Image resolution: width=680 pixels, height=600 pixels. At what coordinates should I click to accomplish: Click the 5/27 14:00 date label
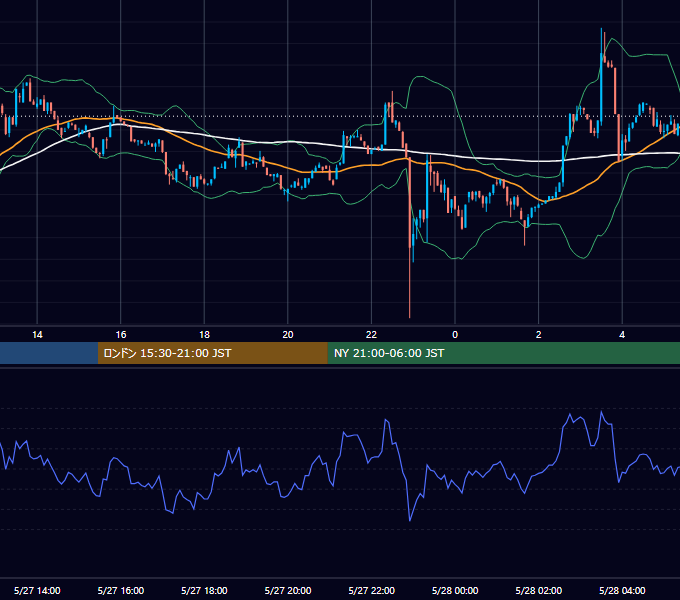[37, 590]
